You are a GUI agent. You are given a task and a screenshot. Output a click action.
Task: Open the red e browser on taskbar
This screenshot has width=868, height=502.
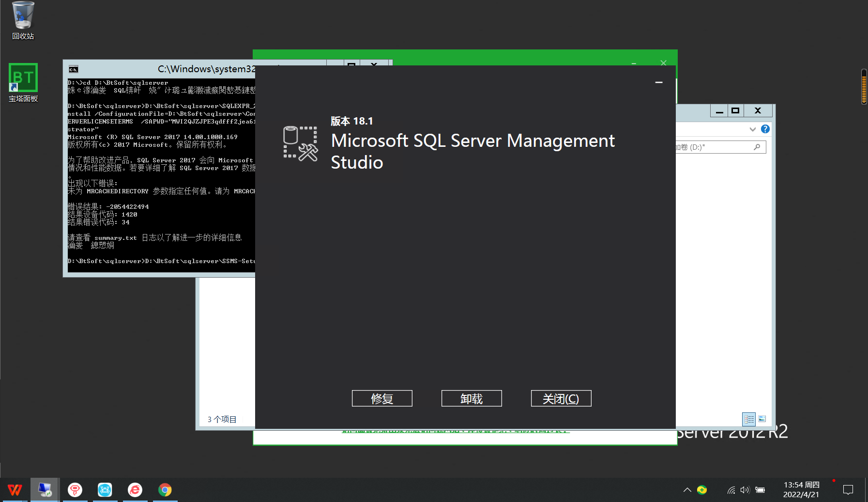click(x=135, y=490)
